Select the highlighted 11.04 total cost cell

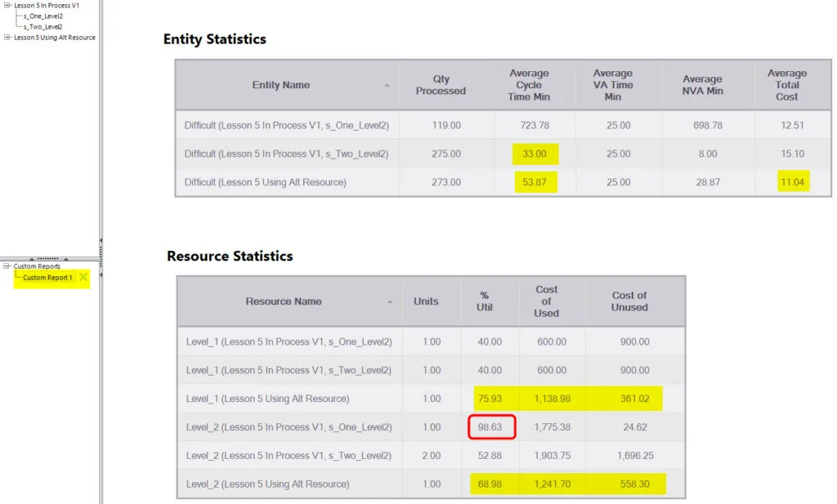click(793, 182)
